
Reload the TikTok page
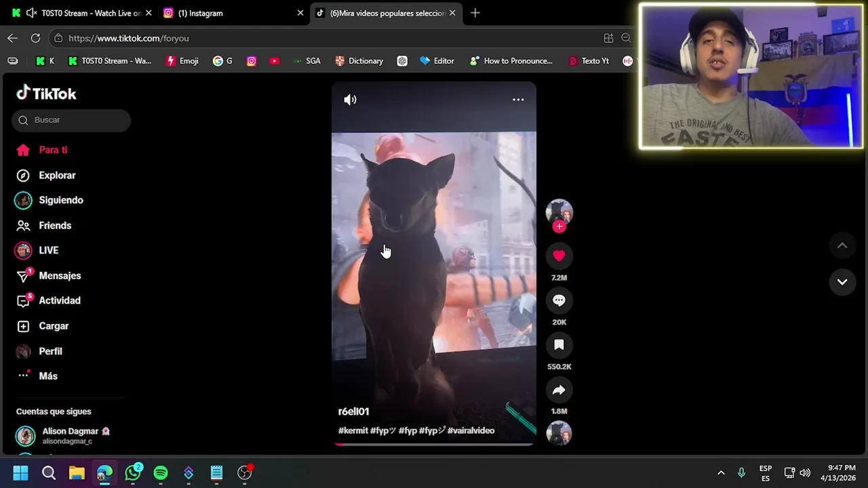point(35,38)
